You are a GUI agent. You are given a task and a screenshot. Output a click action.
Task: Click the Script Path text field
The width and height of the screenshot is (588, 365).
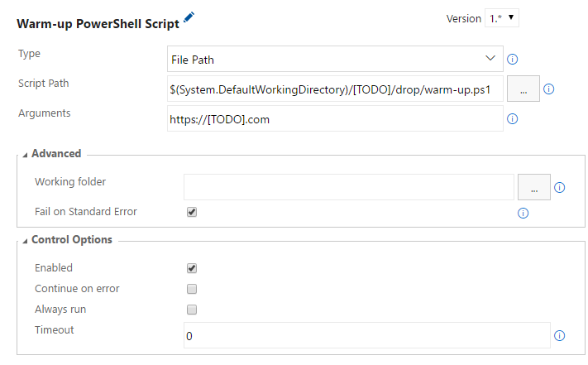[335, 89]
